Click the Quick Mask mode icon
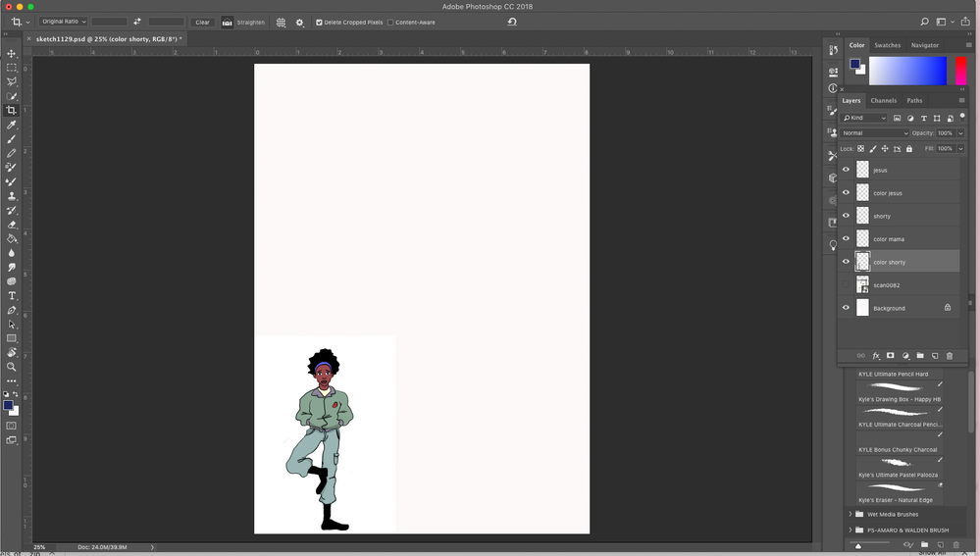The height and width of the screenshot is (556, 980). (11, 426)
